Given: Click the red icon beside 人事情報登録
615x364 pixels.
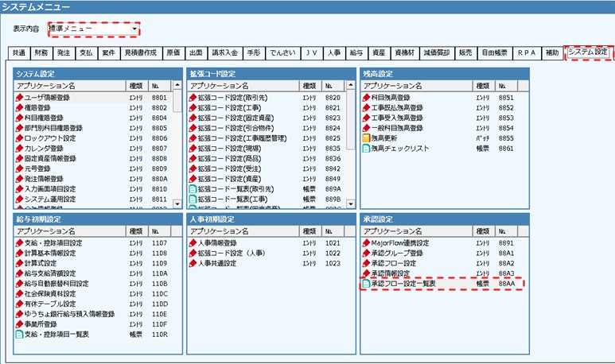Looking at the screenshot, I should point(193,242).
